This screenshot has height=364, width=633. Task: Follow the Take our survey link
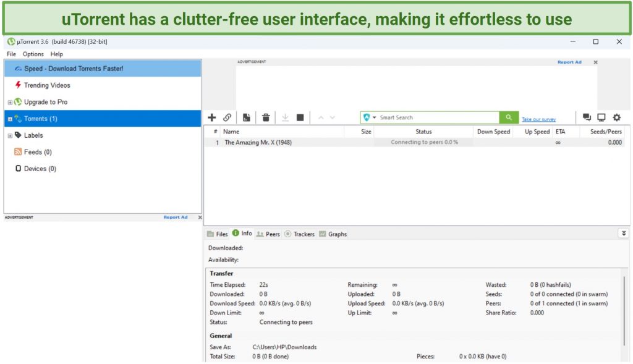coord(538,119)
